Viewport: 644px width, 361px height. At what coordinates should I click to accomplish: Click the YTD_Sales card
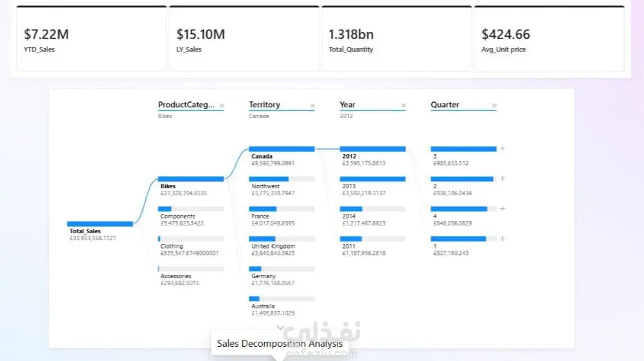point(92,39)
